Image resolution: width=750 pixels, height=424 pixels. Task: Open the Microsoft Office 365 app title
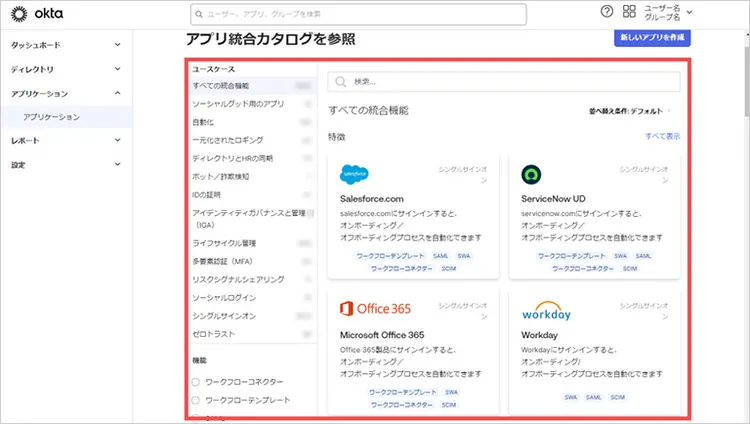point(382,335)
